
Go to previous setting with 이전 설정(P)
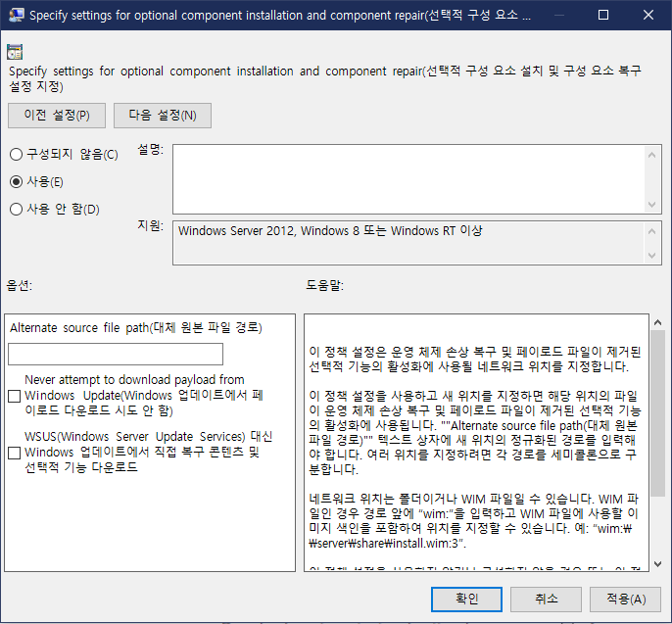pos(57,116)
